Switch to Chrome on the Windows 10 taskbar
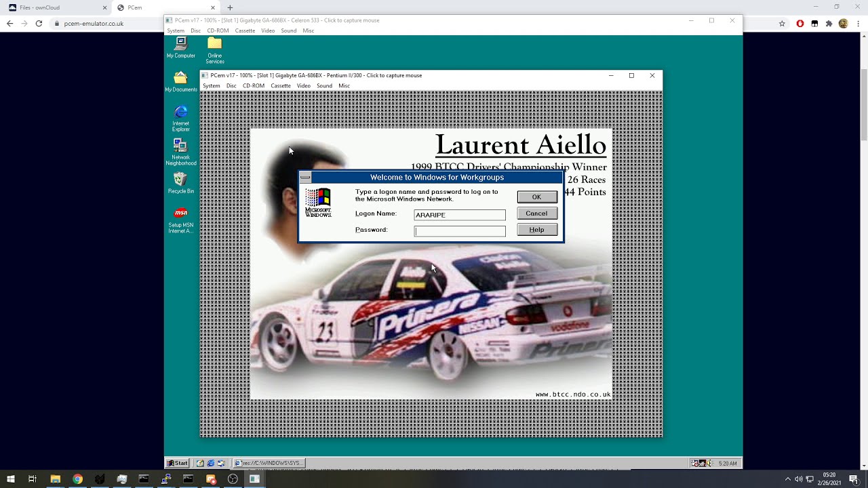The image size is (868, 488). tap(77, 479)
